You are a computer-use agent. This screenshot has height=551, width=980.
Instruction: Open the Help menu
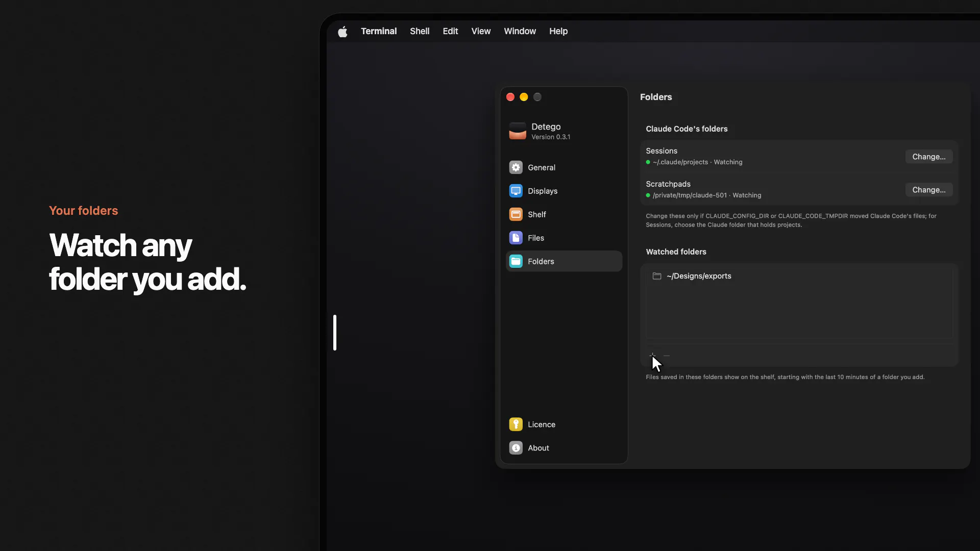[558, 31]
